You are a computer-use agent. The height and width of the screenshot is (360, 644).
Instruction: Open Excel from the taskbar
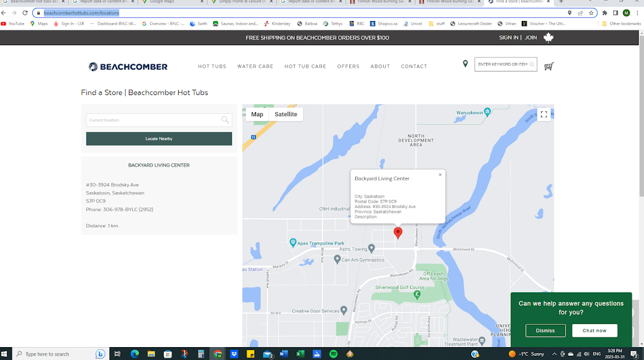(300, 354)
